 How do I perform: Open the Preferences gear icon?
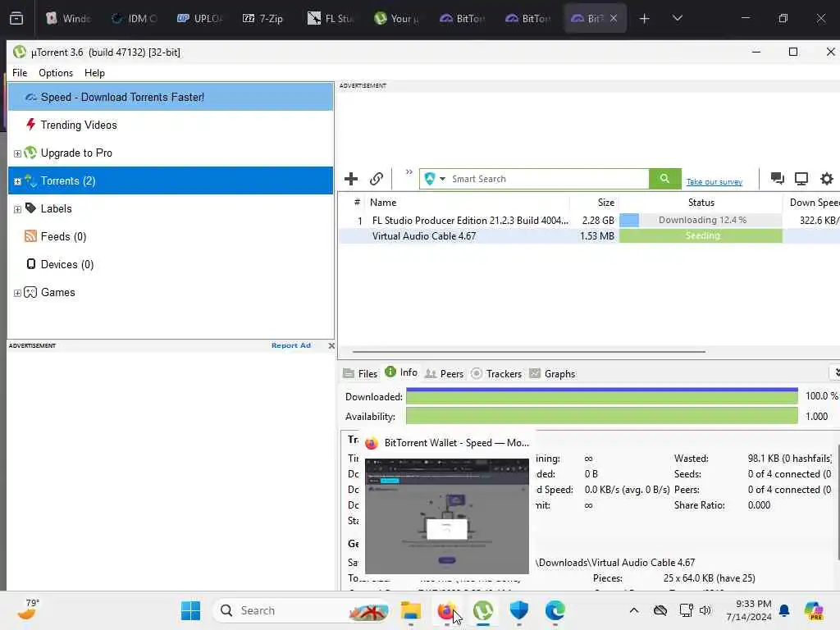pos(827,178)
